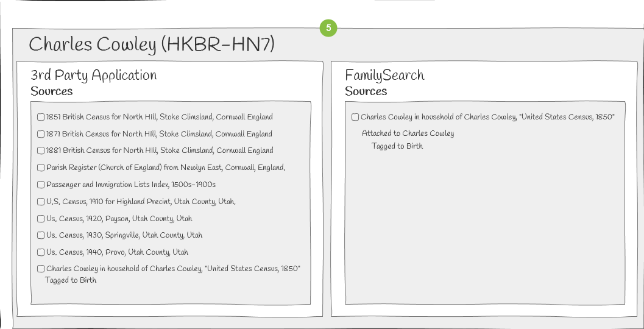
Task: Check the 3rd Party 1850 Census checkbox
Action: click(x=41, y=269)
